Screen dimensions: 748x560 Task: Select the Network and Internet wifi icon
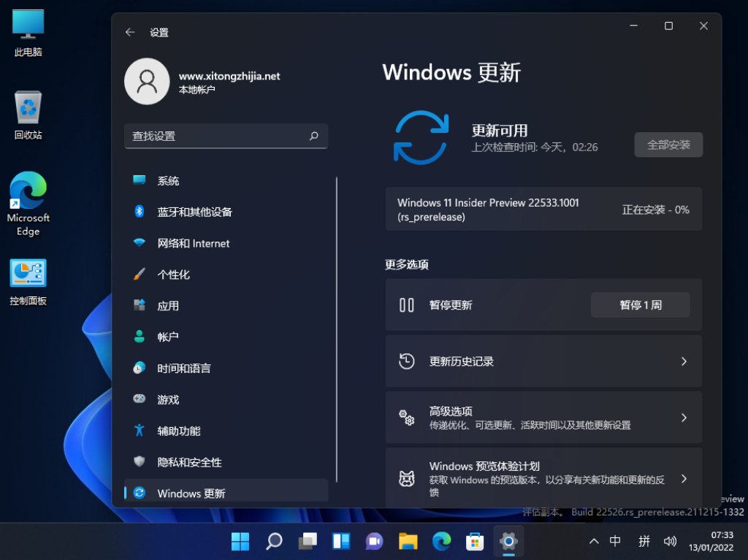click(x=140, y=243)
